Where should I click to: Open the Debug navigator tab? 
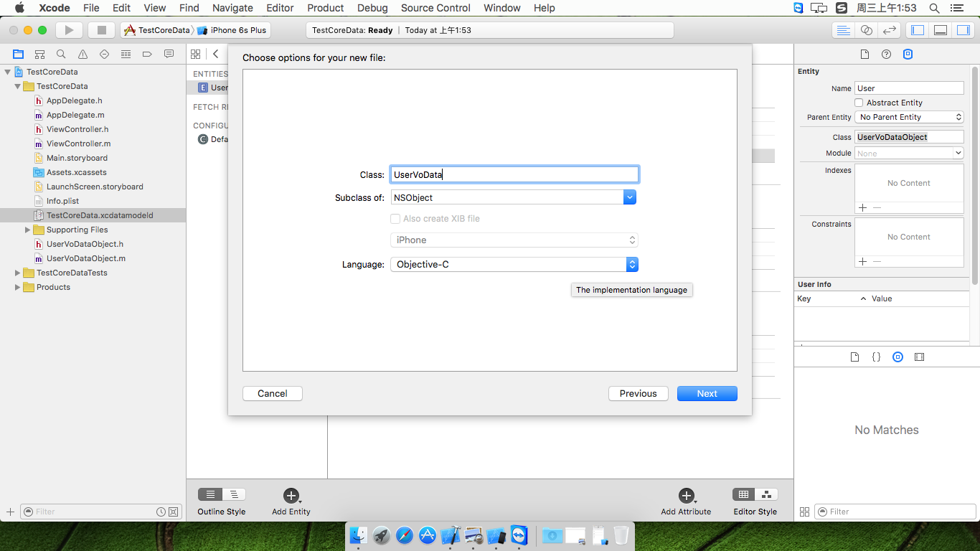click(x=126, y=54)
